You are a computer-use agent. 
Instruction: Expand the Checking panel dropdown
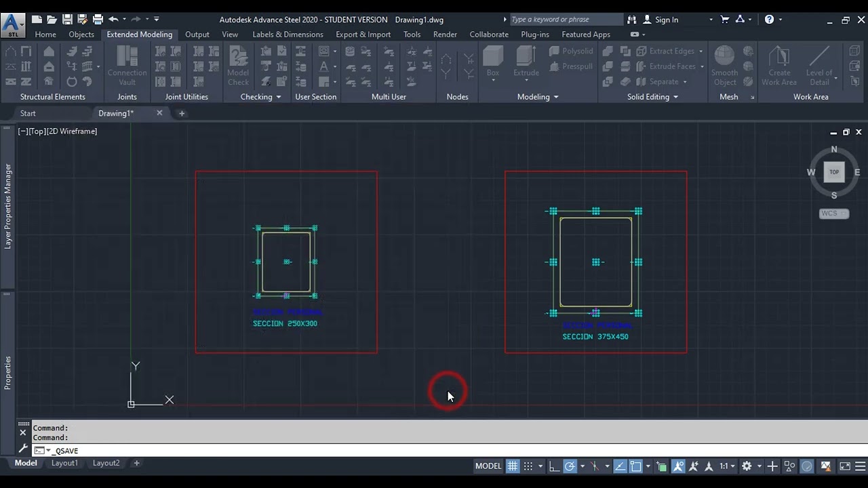(x=260, y=97)
